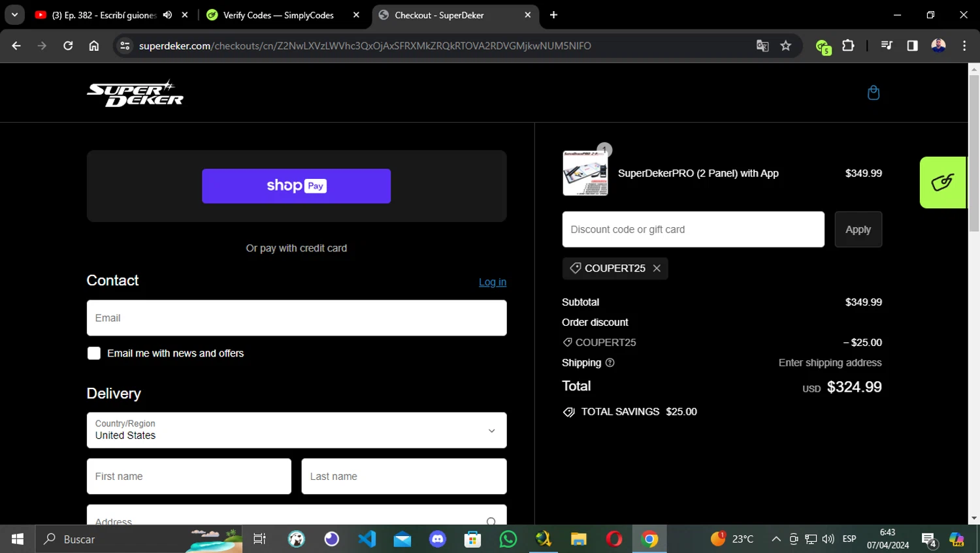This screenshot has width=980, height=553.
Task: Open the Windows Start menu
Action: [x=18, y=539]
